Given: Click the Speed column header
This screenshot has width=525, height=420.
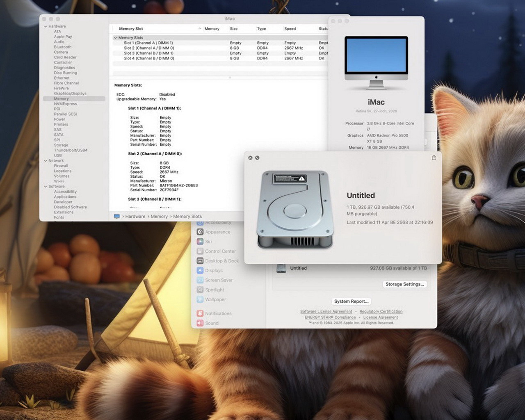Looking at the screenshot, I should [x=290, y=29].
